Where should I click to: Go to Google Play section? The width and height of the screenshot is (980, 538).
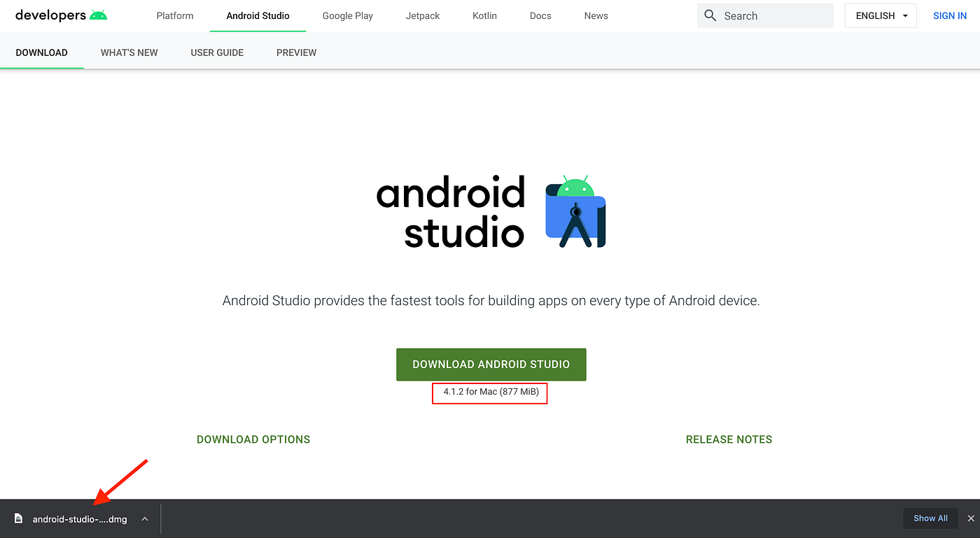348,15
